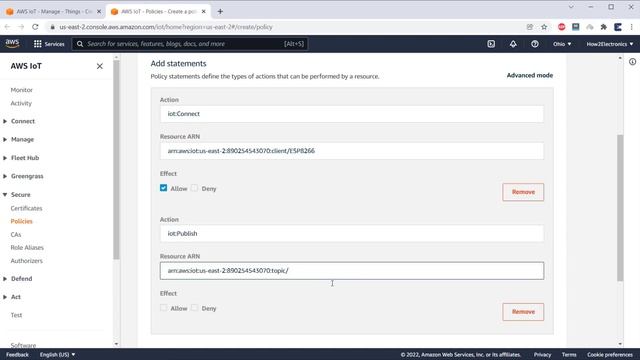Open the browser extensions puzzle icon

coord(604,27)
